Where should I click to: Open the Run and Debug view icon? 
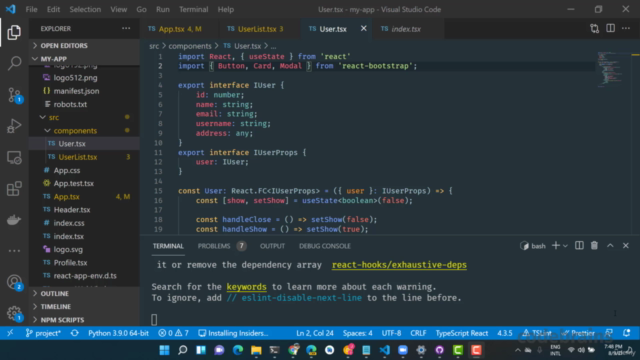tap(14, 126)
